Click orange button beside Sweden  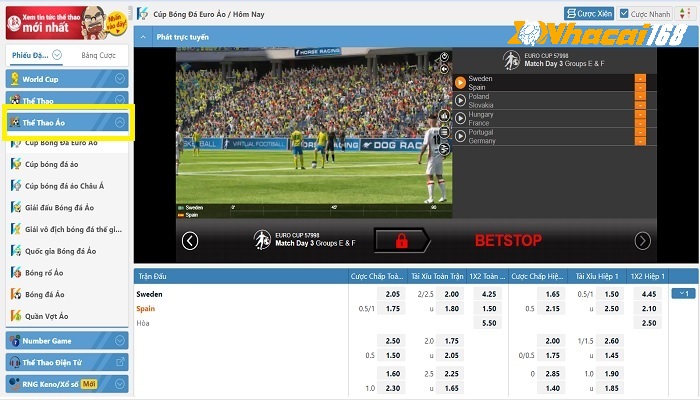pos(640,78)
